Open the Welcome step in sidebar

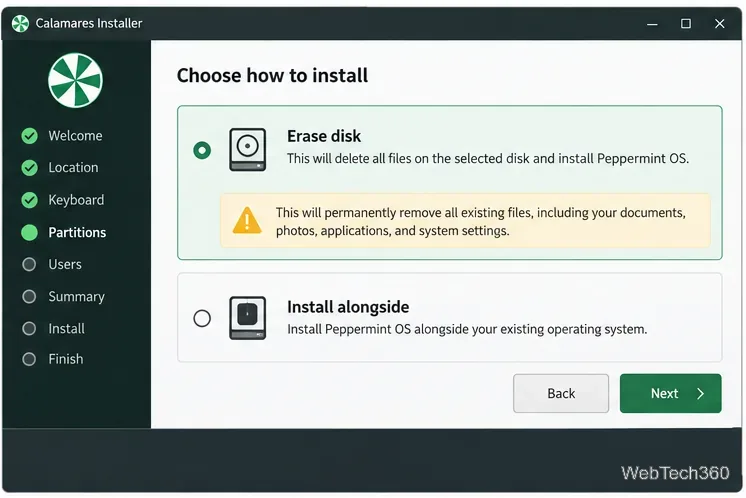(x=75, y=136)
